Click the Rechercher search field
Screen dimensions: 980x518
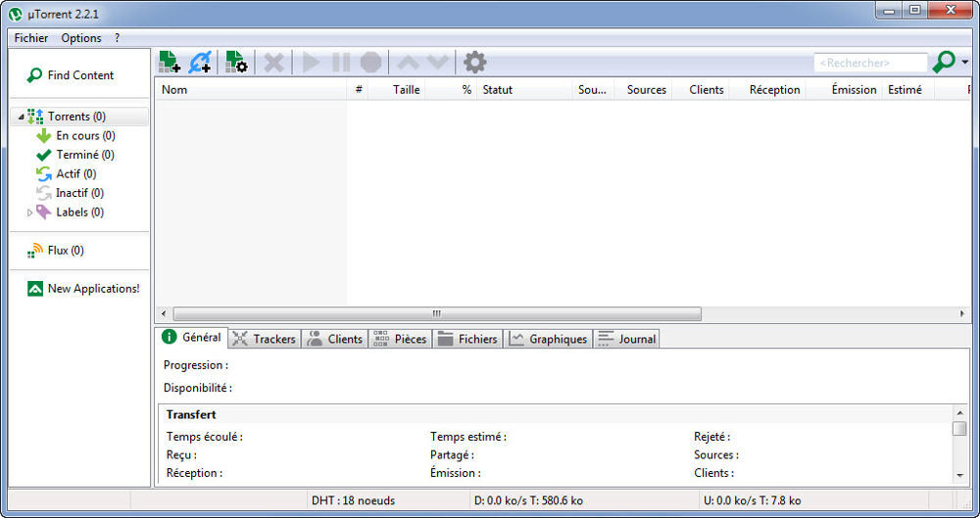pos(870,63)
